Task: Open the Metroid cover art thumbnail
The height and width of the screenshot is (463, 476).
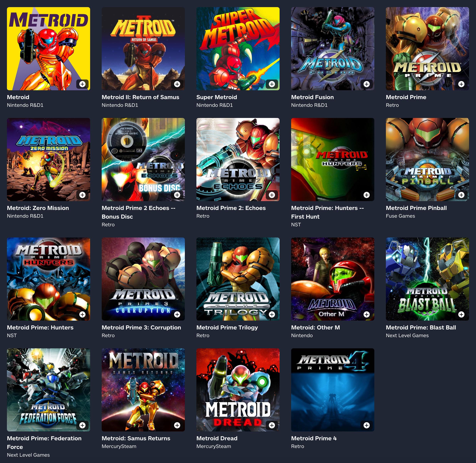Action: tap(48, 49)
